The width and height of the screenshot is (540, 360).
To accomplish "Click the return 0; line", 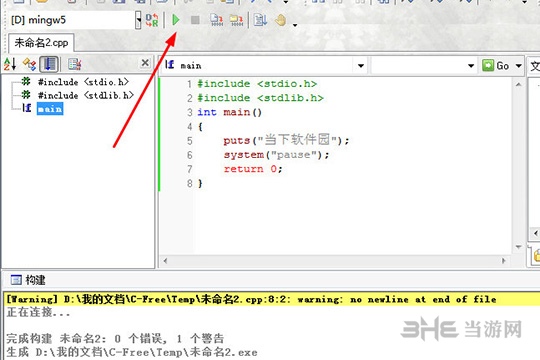I will coord(253,169).
